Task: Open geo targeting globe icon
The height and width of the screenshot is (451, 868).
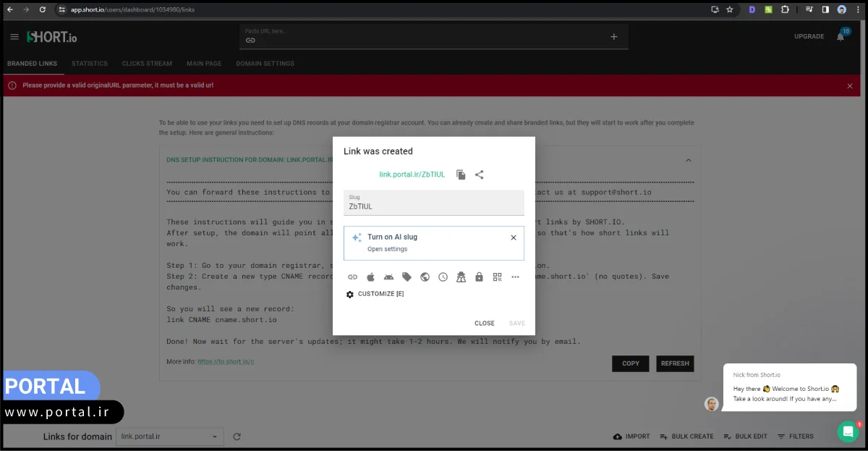Action: pyautogui.click(x=425, y=277)
